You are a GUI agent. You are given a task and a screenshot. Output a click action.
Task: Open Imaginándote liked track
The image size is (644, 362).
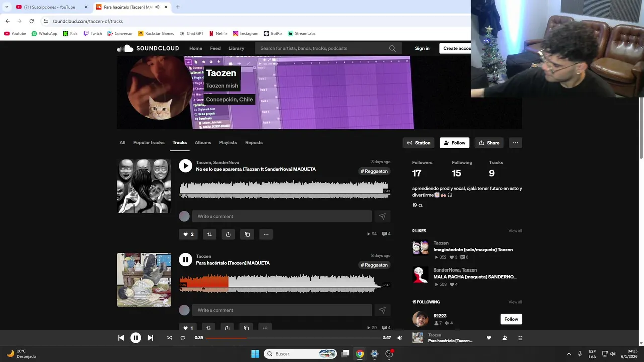pyautogui.click(x=473, y=250)
